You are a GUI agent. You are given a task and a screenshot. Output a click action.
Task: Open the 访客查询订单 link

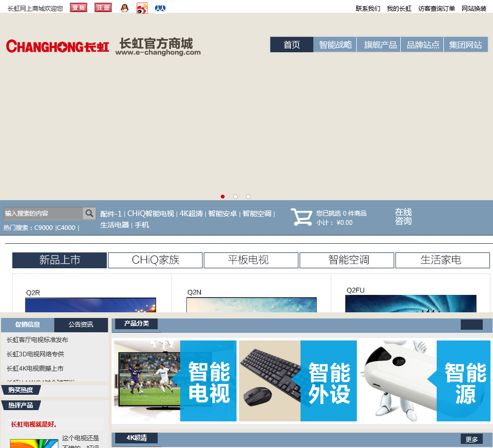pos(436,9)
